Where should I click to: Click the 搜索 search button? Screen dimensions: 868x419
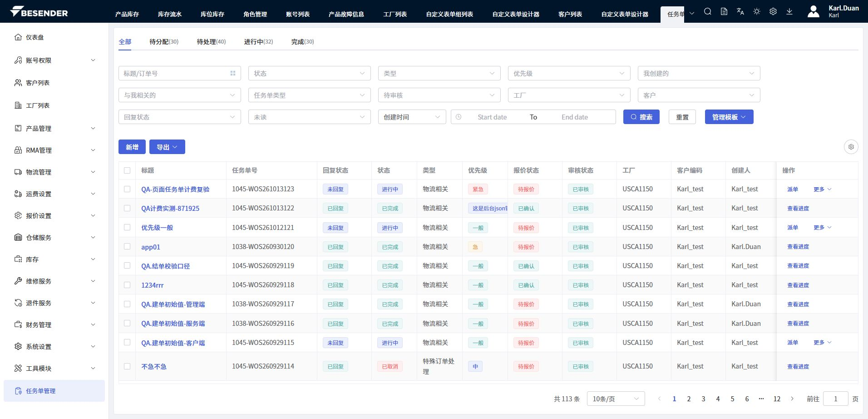[x=641, y=117]
